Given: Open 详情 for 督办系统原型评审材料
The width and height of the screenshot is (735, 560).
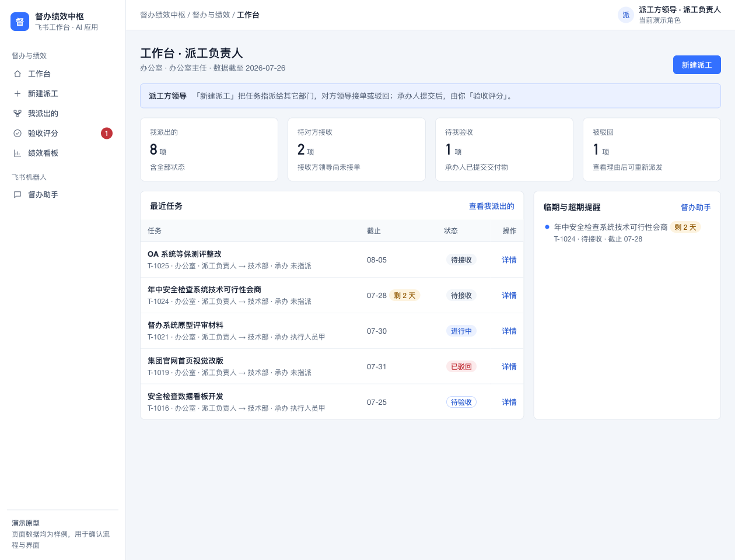Looking at the screenshot, I should [509, 331].
